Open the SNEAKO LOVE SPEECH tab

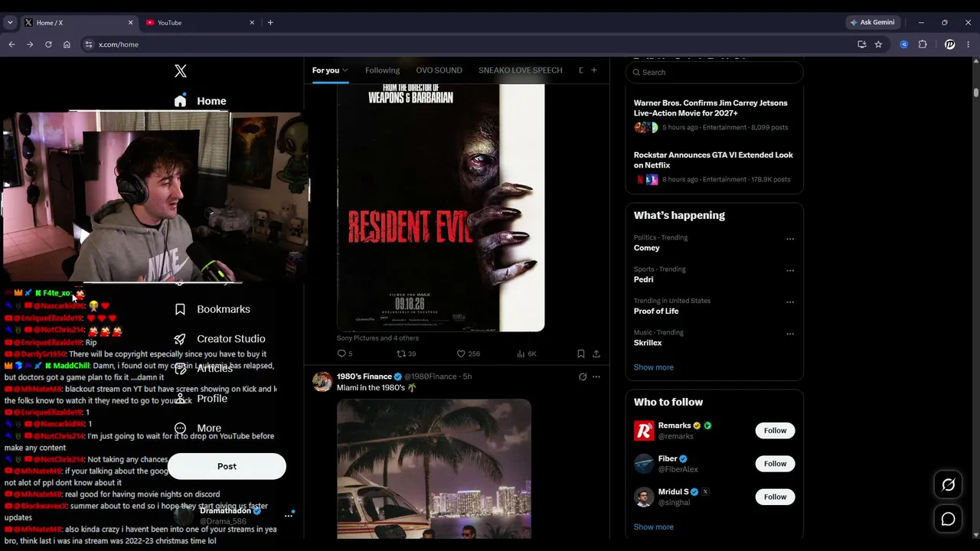[521, 70]
